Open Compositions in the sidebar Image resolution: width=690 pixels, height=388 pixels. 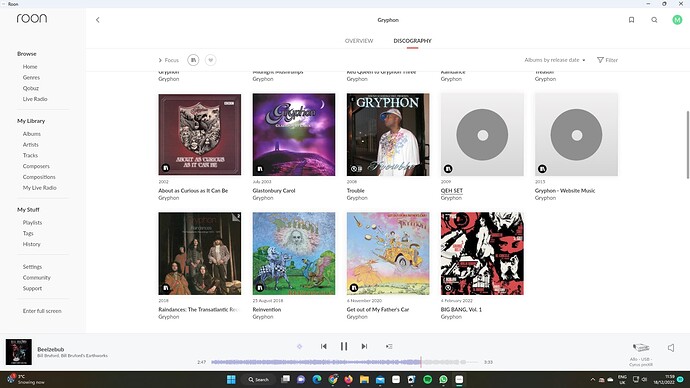[39, 177]
